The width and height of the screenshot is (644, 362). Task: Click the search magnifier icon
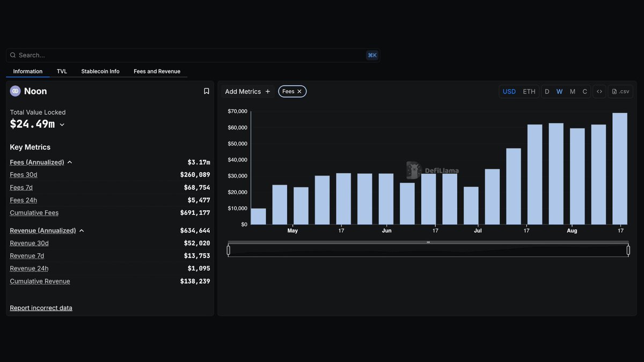coord(13,55)
